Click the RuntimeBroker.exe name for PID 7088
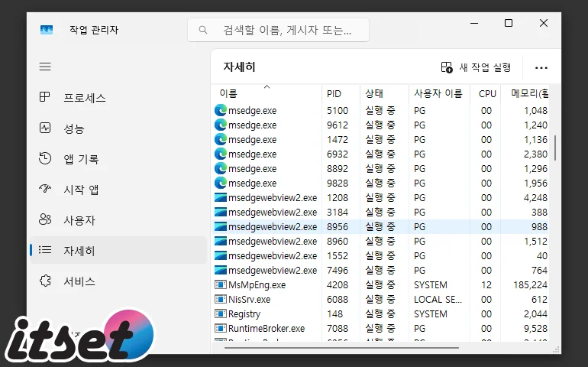Image resolution: width=588 pixels, height=367 pixels. [267, 329]
